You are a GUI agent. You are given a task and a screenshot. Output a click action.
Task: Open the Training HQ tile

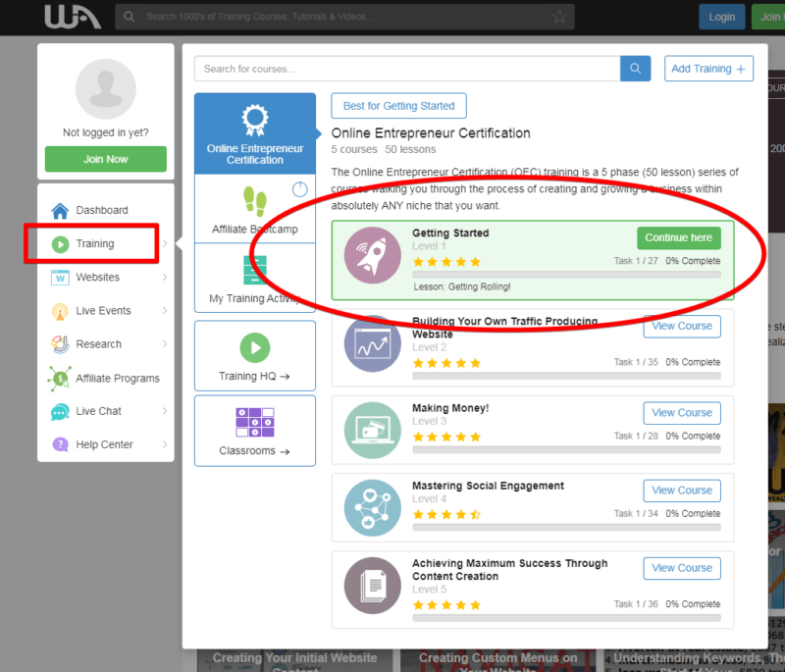point(255,356)
